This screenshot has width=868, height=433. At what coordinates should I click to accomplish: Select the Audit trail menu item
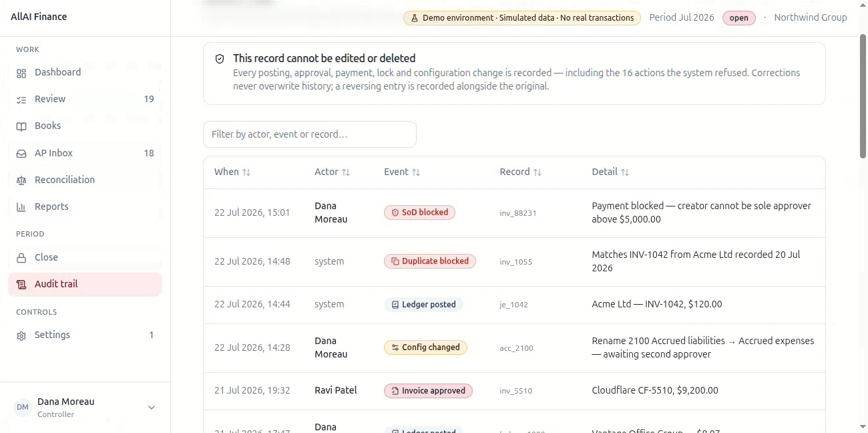85,284
